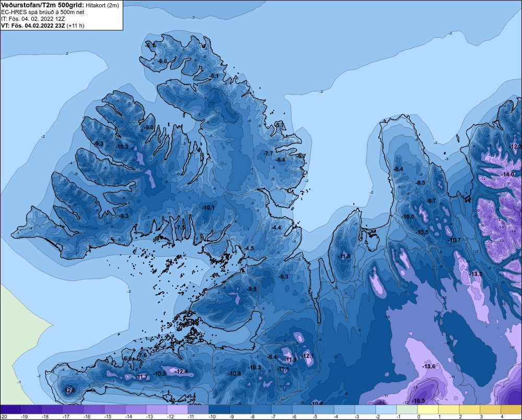Click the -9.7 temperature value on the map
522x420 pixels.
[432, 201]
